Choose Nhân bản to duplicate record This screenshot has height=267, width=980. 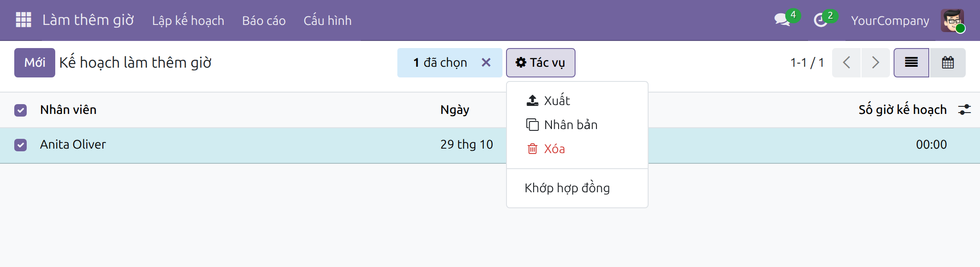[577, 125]
